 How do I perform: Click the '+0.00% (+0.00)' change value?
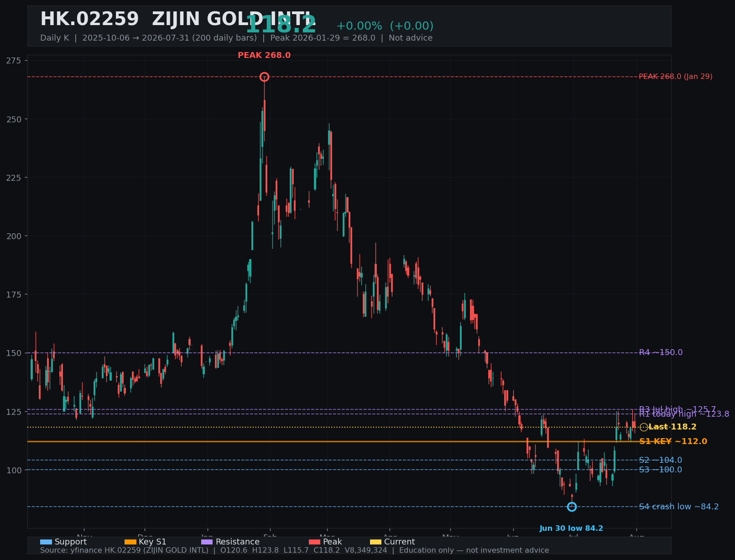(x=385, y=26)
